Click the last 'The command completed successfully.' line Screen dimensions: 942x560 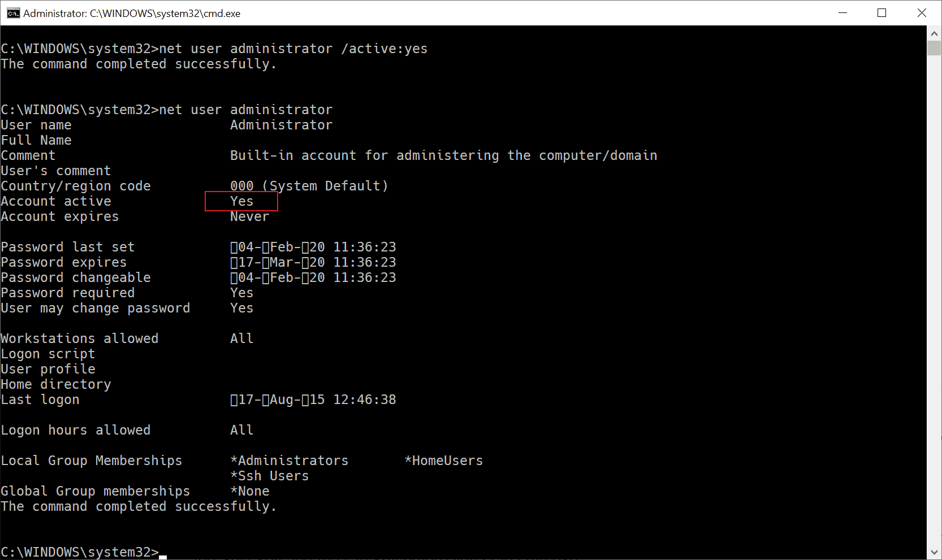[x=139, y=506]
